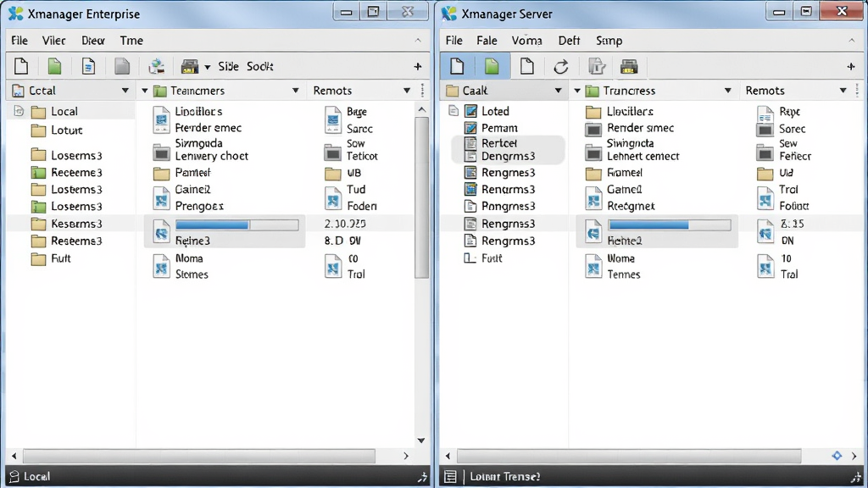The width and height of the screenshot is (868, 488).
Task: Open Tme menu in Xmanager Enterprise
Action: point(131,41)
